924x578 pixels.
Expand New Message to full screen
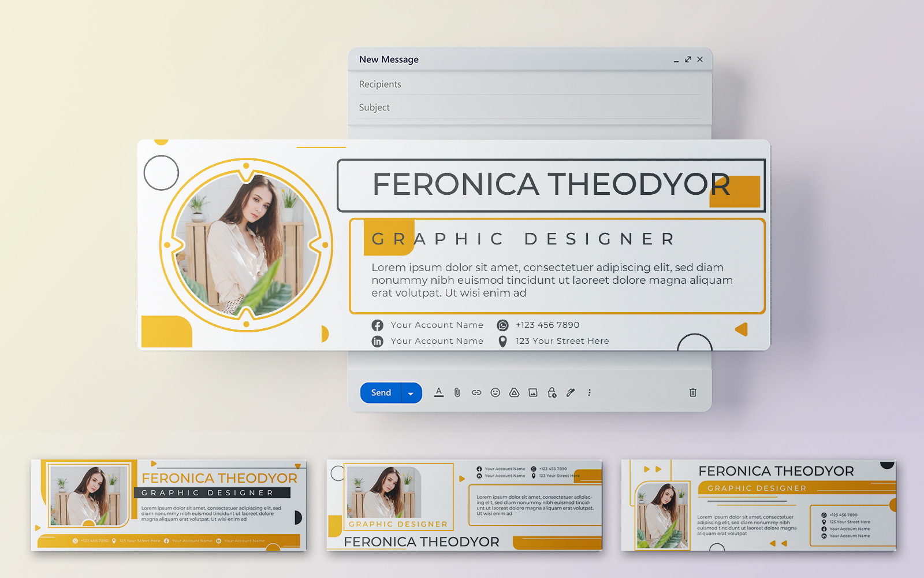pos(688,60)
